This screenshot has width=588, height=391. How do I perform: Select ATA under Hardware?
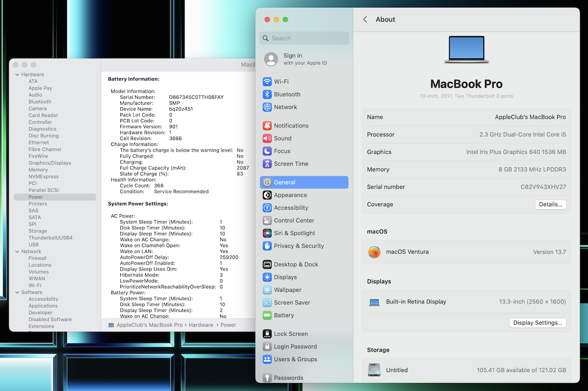point(33,81)
